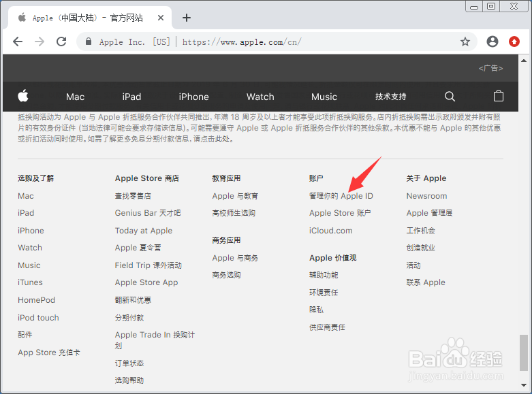Click the 辅助功能 footer link
This screenshot has width=532, height=394.
coord(324,275)
